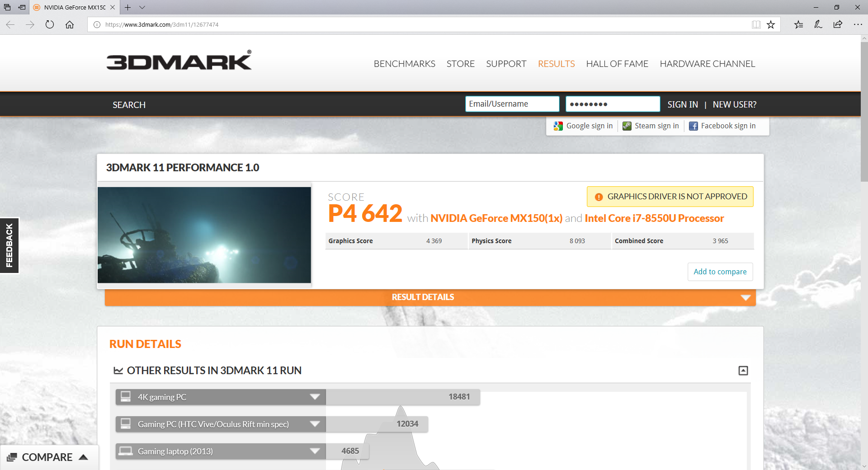Click Intel Core i7-8550U Processor link
This screenshot has width=868, height=470.
click(654, 218)
